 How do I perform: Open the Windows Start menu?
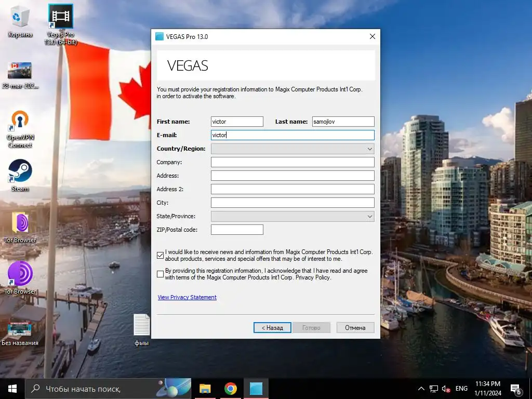click(x=12, y=389)
